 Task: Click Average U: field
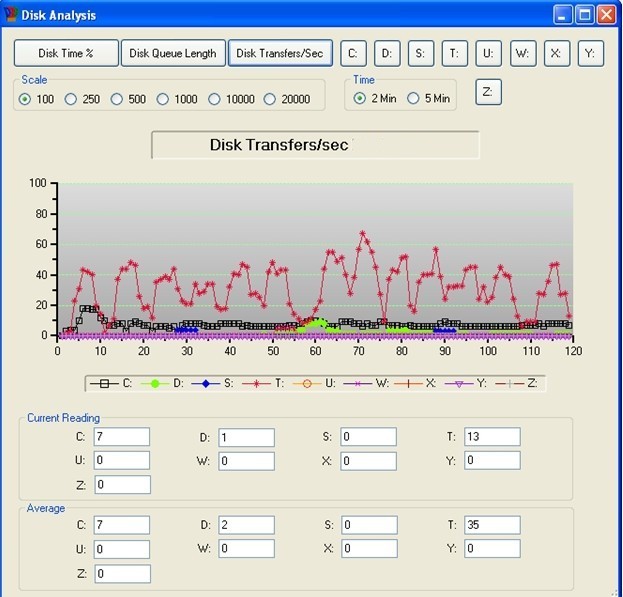122,549
